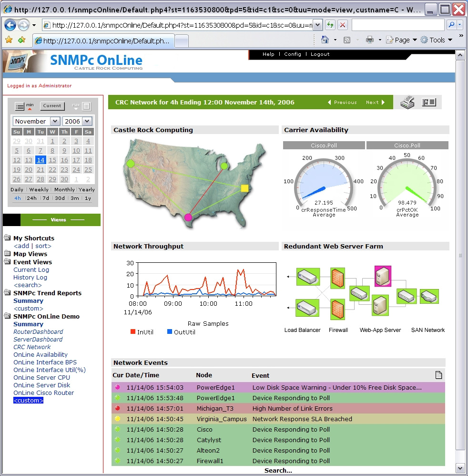The width and height of the screenshot is (468, 476).
Task: Click the text format icon beside printer
Action: click(x=429, y=102)
